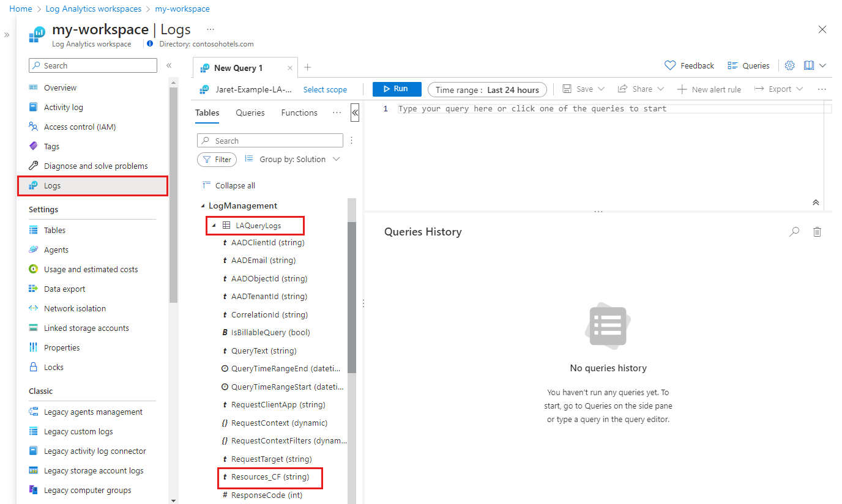This screenshot has height=504, width=842.
Task: Click Usage and estimated costs icon
Action: coord(34,269)
